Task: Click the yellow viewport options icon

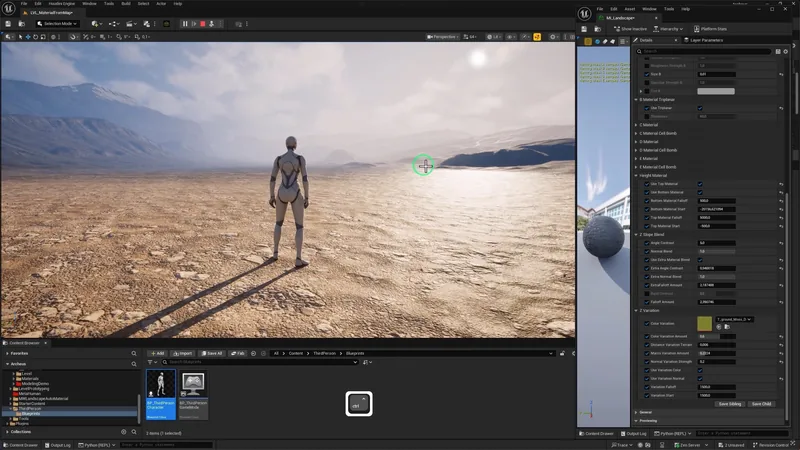Action: coord(537,37)
